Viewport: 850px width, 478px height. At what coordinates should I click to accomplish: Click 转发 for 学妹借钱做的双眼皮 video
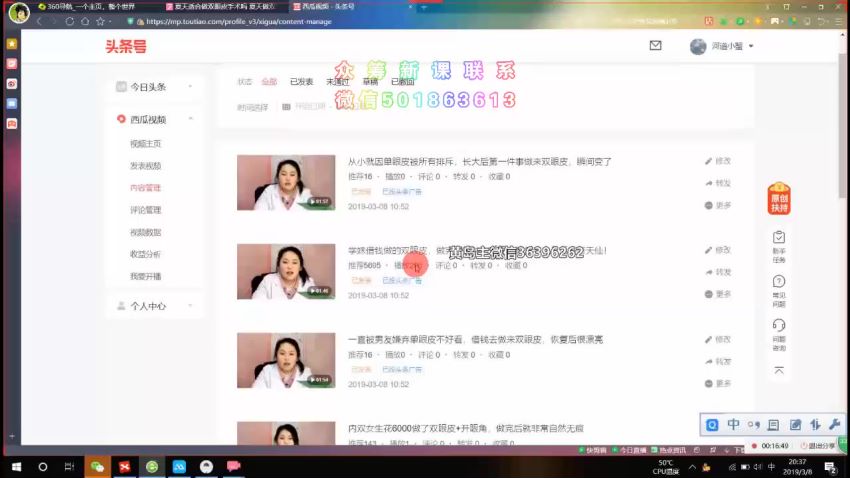click(x=718, y=272)
